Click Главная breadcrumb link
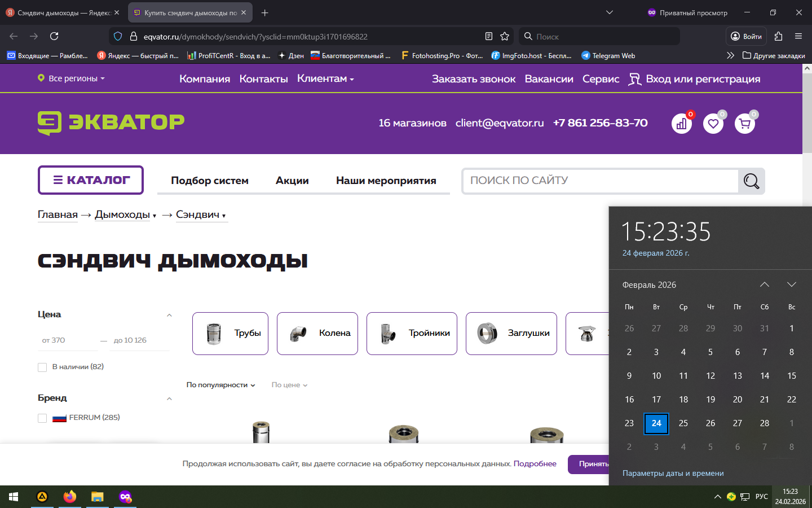 pos(58,214)
